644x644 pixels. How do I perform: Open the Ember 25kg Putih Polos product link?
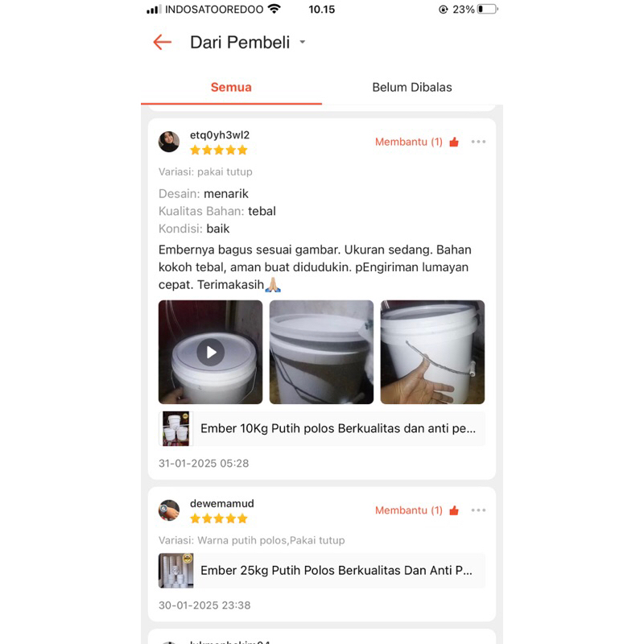pos(322,571)
